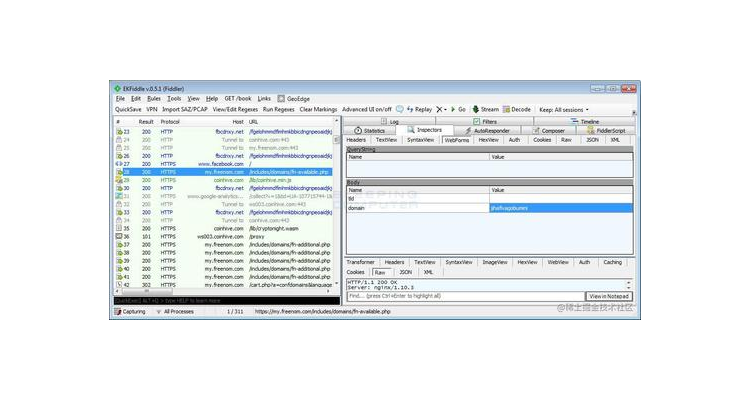Click the lock icon on session 24

point(119,140)
